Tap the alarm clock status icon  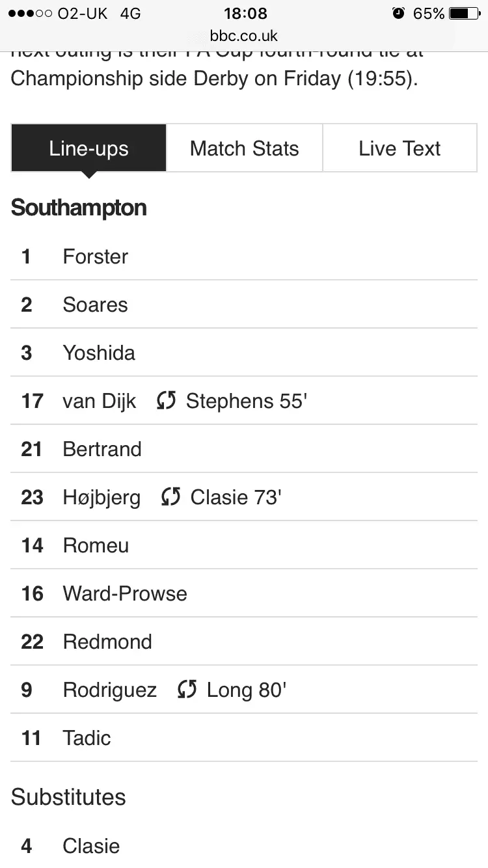[x=398, y=14]
